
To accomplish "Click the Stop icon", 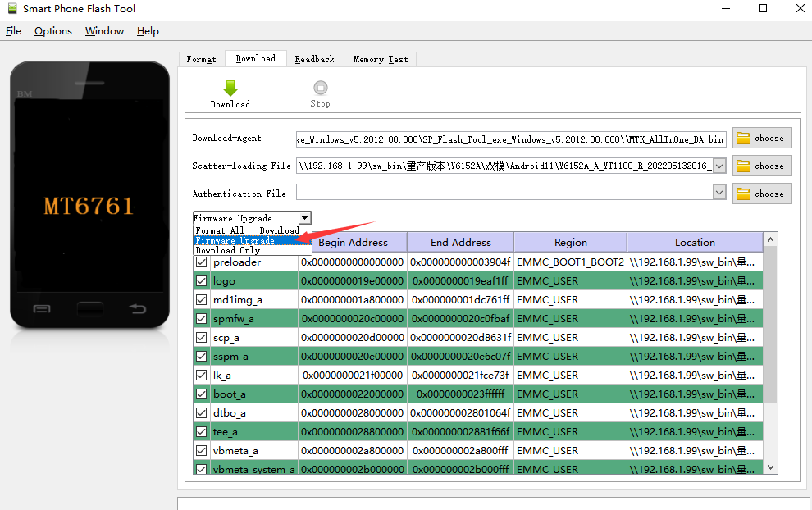I will [x=321, y=88].
